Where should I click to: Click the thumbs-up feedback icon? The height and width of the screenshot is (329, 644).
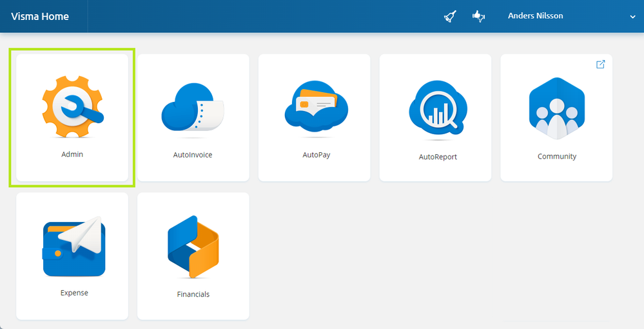tap(478, 17)
